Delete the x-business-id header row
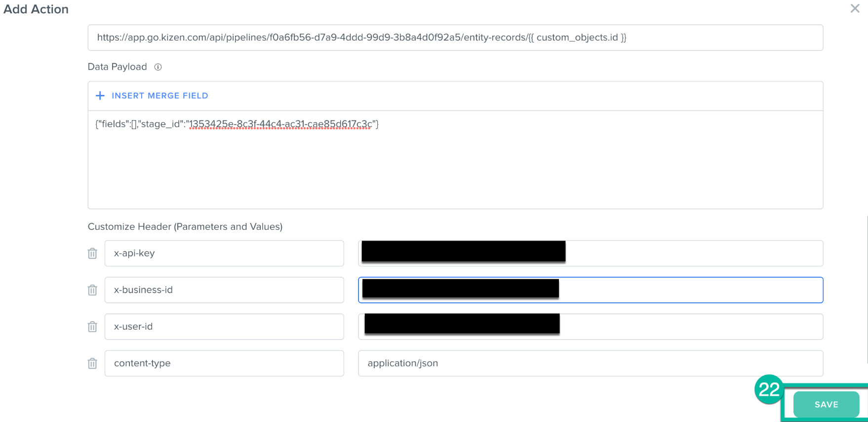The width and height of the screenshot is (868, 422). pyautogui.click(x=92, y=290)
